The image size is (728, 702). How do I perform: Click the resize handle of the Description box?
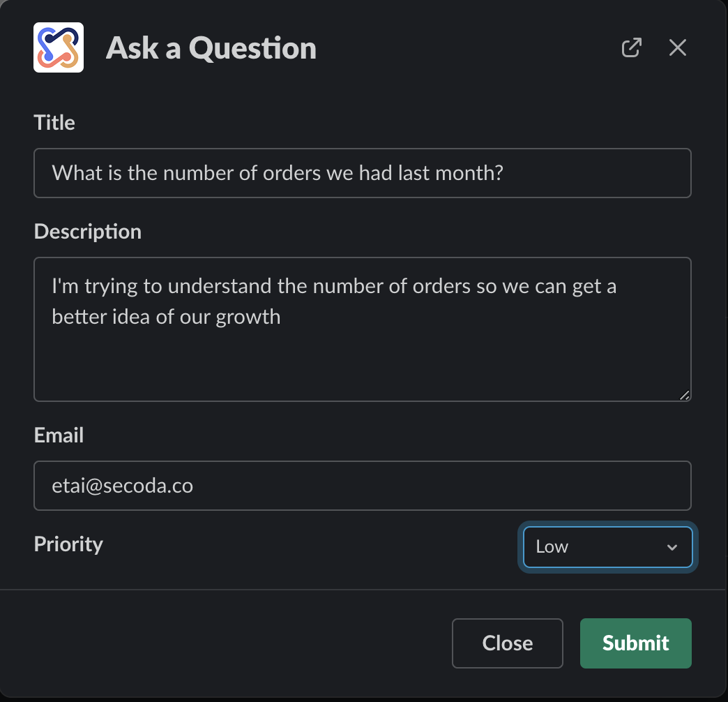pyautogui.click(x=685, y=395)
